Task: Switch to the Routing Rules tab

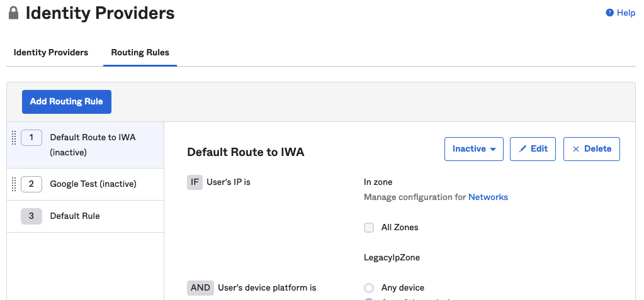Action: [140, 52]
